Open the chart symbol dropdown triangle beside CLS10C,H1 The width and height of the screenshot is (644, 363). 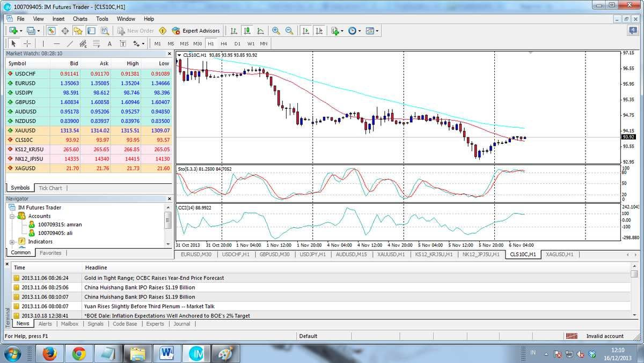pos(179,55)
